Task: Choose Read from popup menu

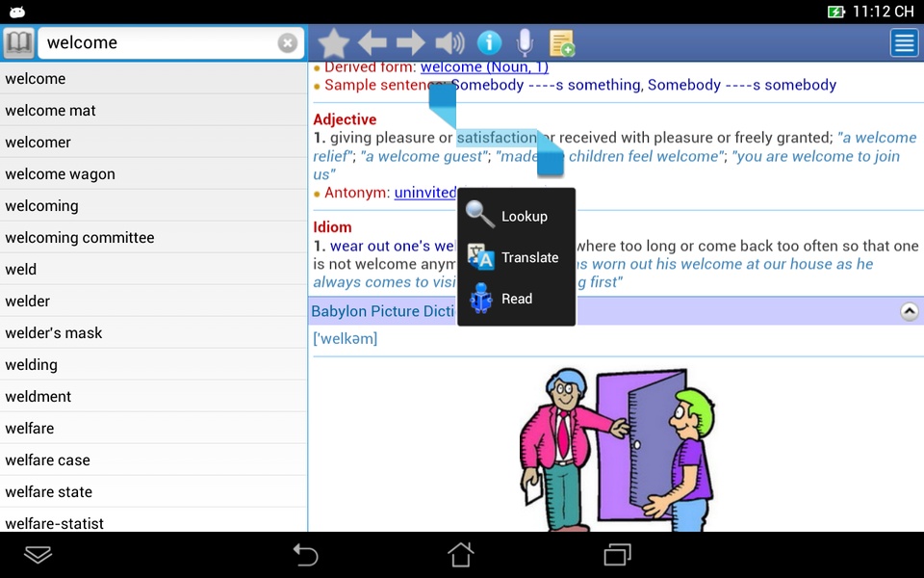Action: (516, 299)
